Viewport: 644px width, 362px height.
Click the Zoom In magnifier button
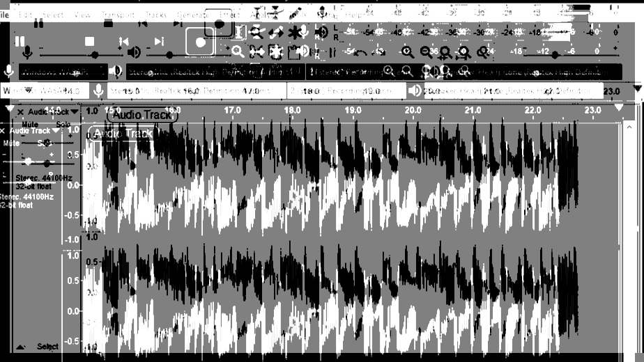[407, 52]
